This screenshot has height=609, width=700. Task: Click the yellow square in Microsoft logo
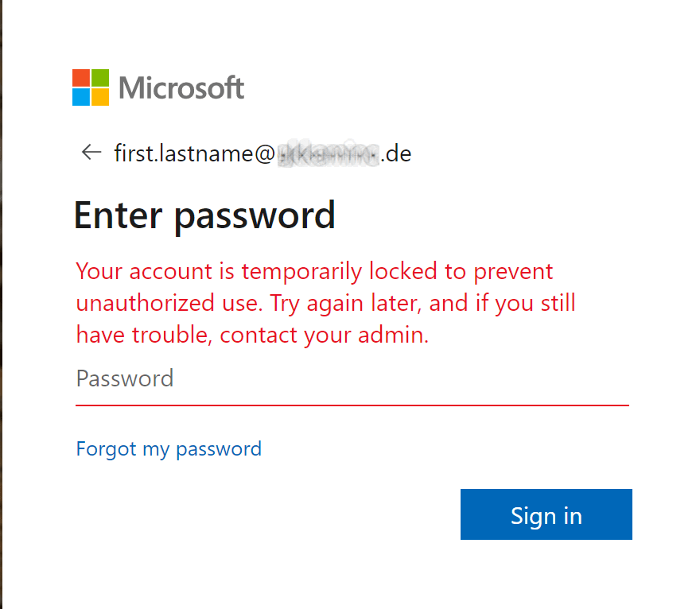(x=100, y=97)
